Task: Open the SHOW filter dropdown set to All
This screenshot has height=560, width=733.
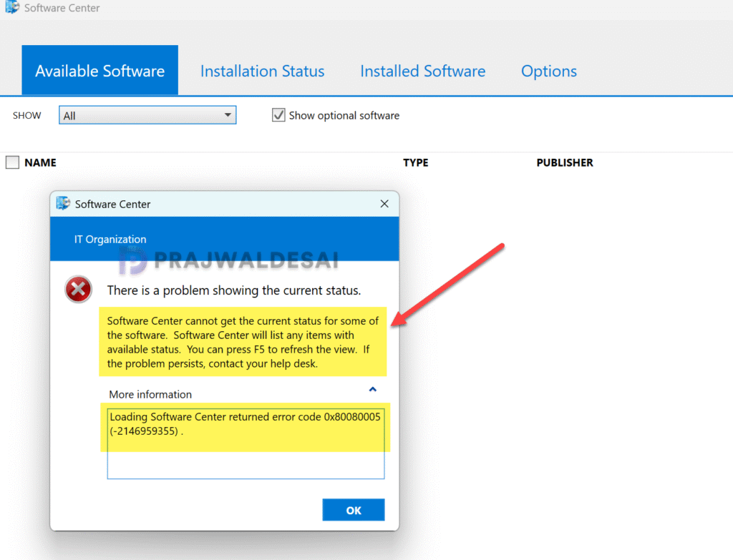Action: pyautogui.click(x=147, y=115)
